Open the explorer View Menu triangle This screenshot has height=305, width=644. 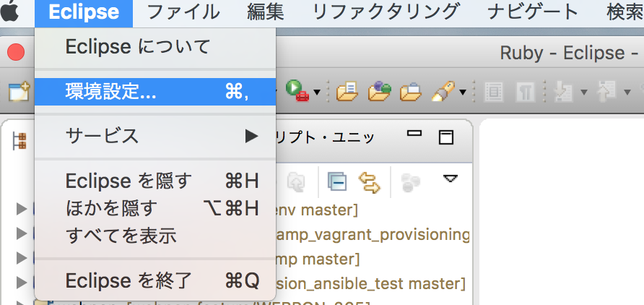pyautogui.click(x=451, y=179)
